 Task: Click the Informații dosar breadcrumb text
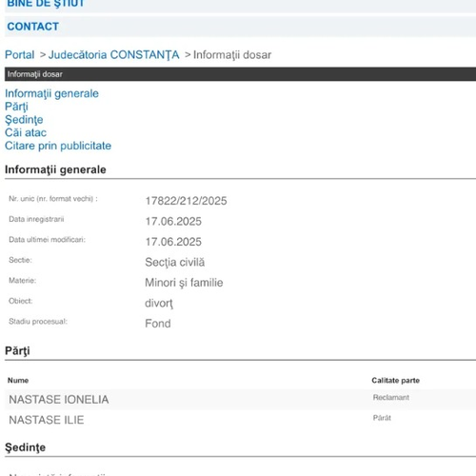point(232,55)
